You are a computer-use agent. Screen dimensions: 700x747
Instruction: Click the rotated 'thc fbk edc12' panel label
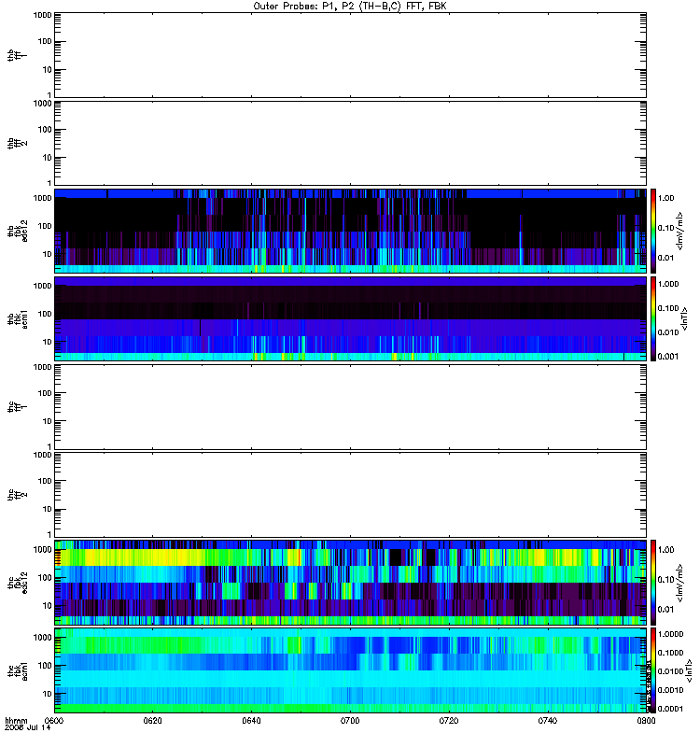click(x=18, y=583)
